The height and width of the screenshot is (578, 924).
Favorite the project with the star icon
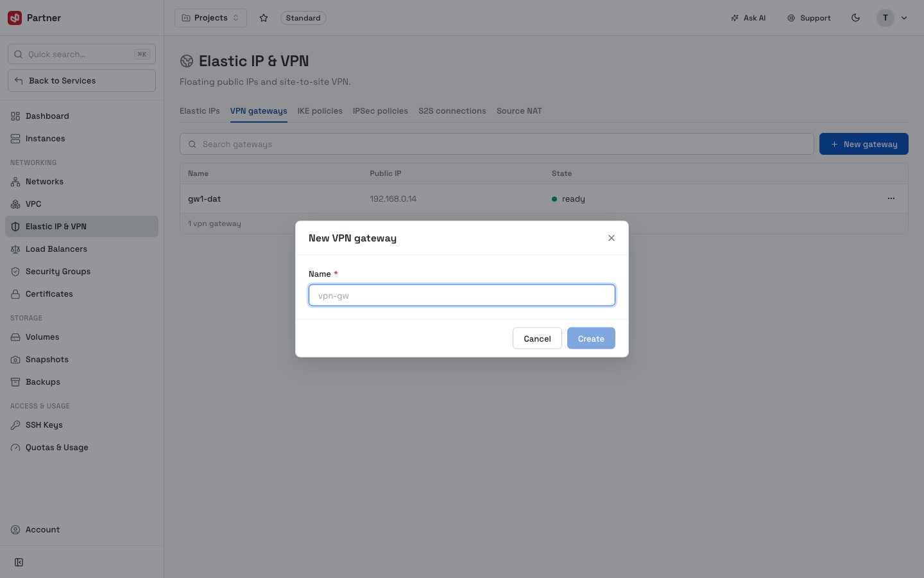(264, 18)
